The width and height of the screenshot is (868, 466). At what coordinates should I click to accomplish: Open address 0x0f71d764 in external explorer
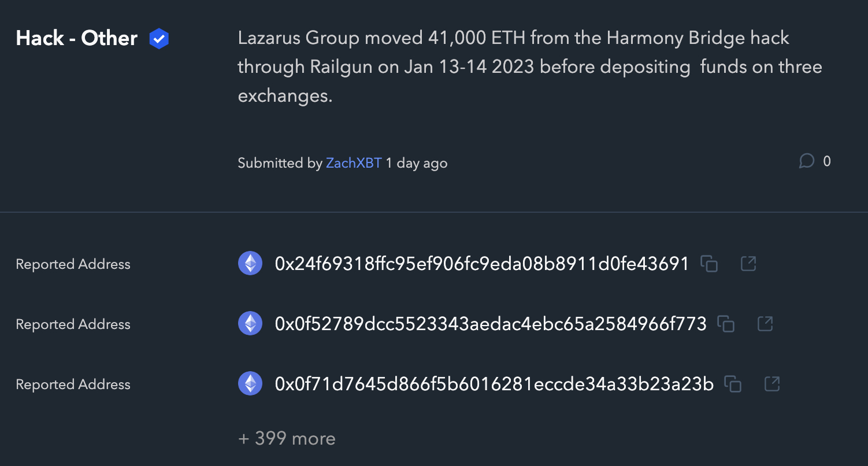coord(772,384)
